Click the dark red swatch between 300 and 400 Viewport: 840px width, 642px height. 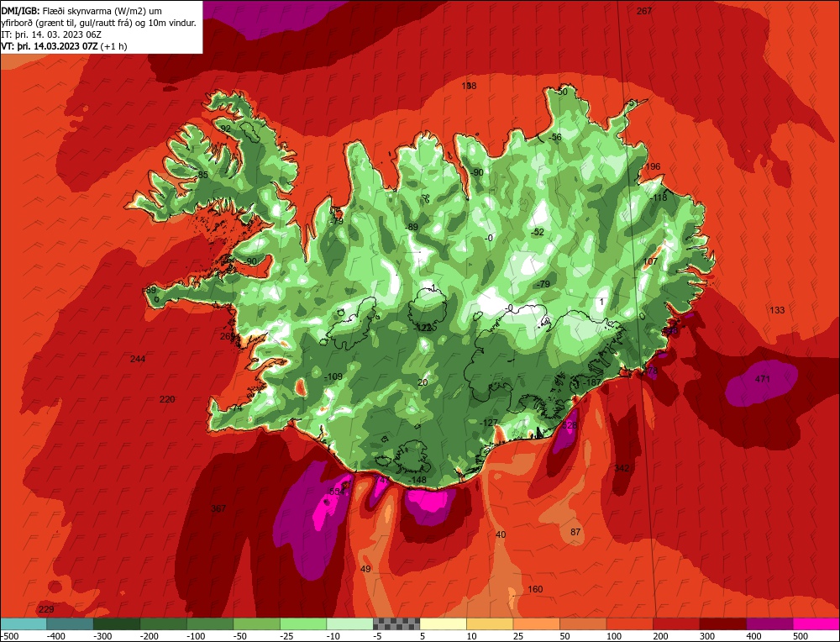coord(722,624)
